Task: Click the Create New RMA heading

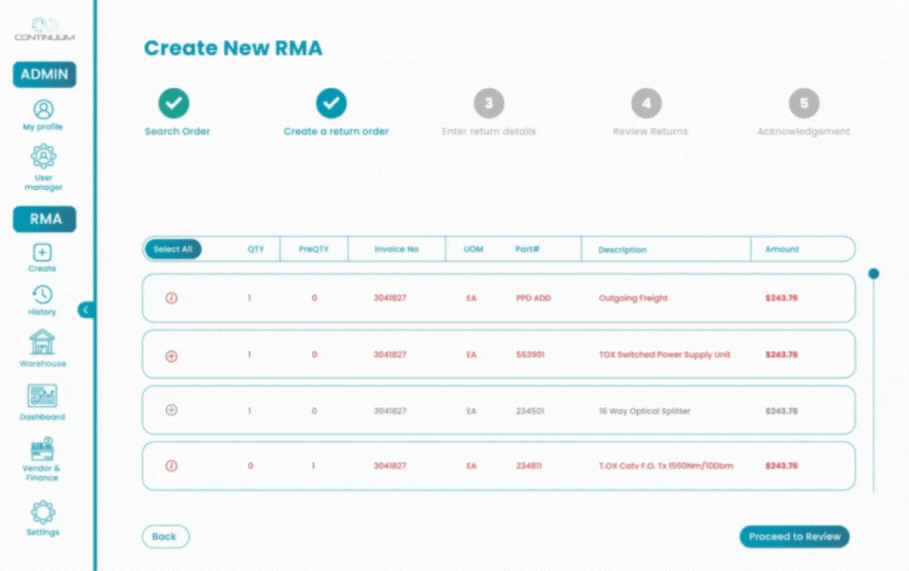Action: tap(233, 48)
